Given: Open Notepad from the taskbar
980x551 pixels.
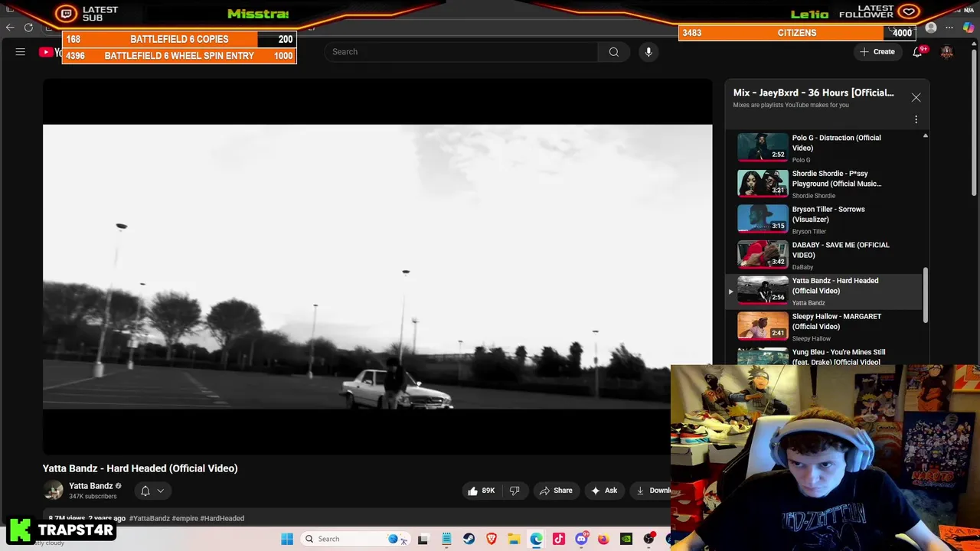Looking at the screenshot, I should [x=446, y=539].
